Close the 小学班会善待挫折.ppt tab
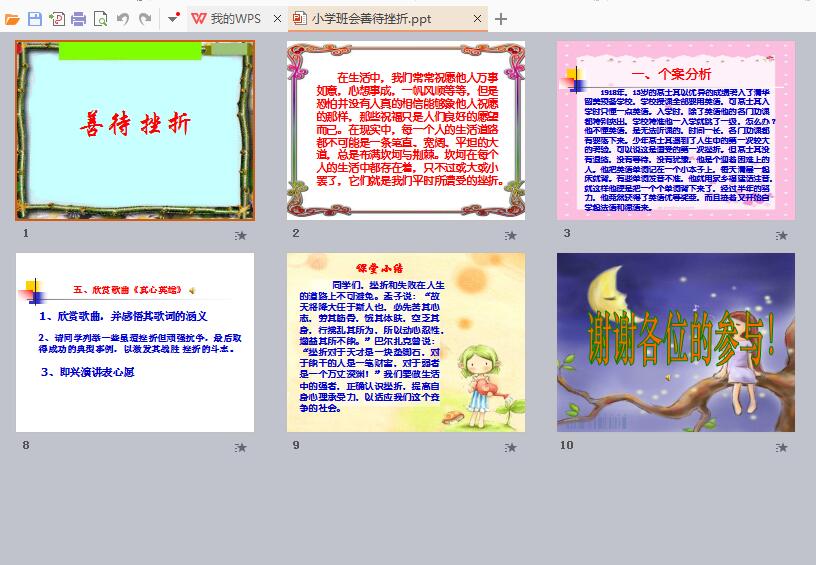The width and height of the screenshot is (816, 565). (477, 19)
